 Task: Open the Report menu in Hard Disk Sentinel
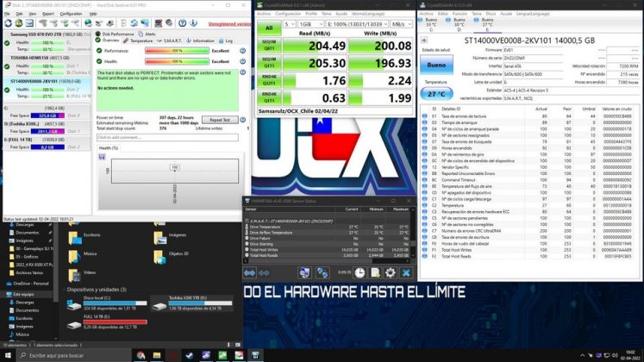[x=48, y=14]
